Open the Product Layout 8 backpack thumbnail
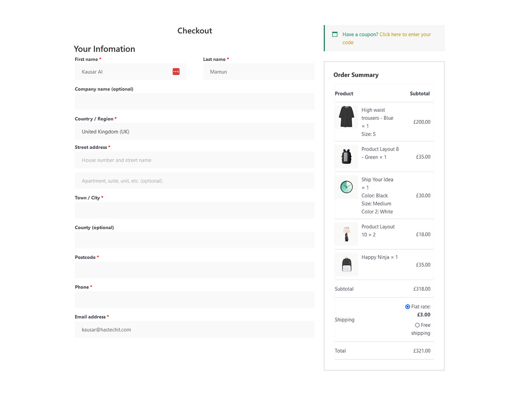The image size is (532, 398). click(x=346, y=156)
